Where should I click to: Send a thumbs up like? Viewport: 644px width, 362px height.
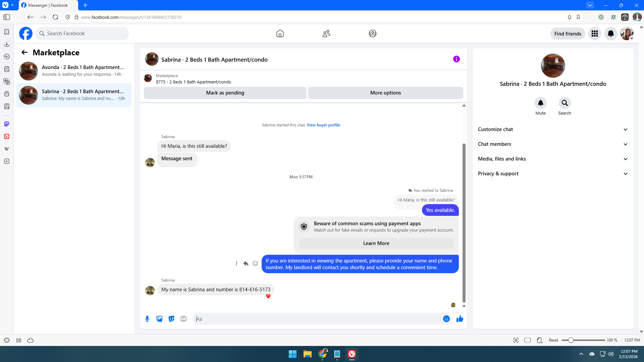460,319
